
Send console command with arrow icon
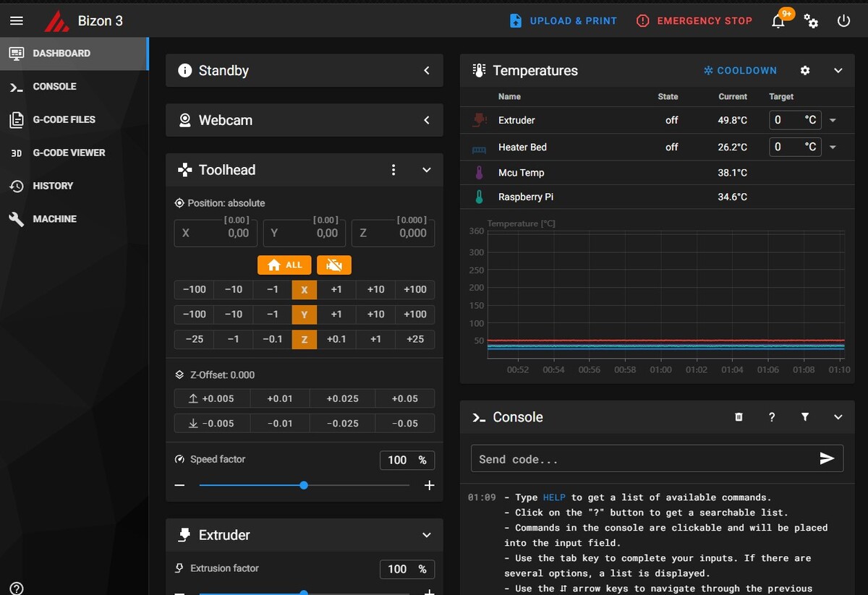click(x=827, y=458)
